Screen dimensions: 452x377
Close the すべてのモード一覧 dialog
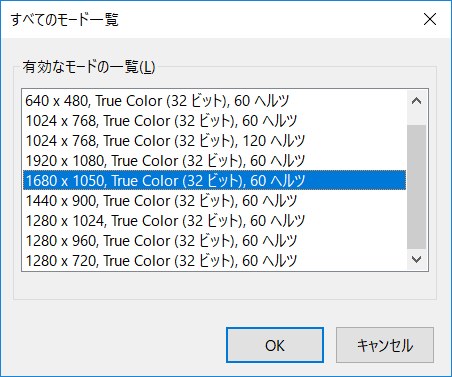pyautogui.click(x=430, y=19)
